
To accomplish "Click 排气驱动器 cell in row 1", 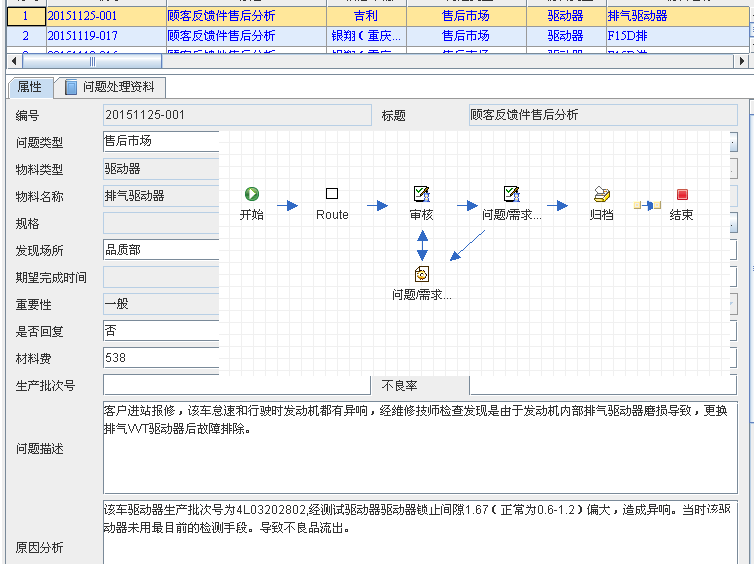I will point(678,16).
